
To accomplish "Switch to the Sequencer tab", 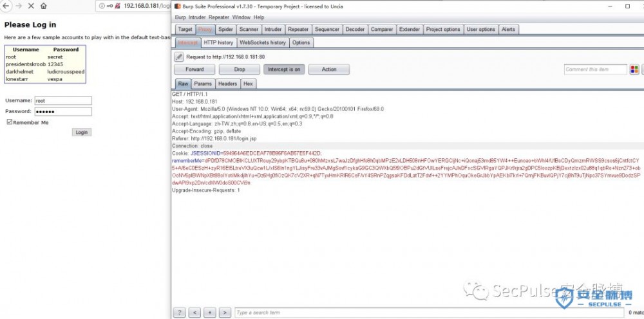I will (x=327, y=29).
